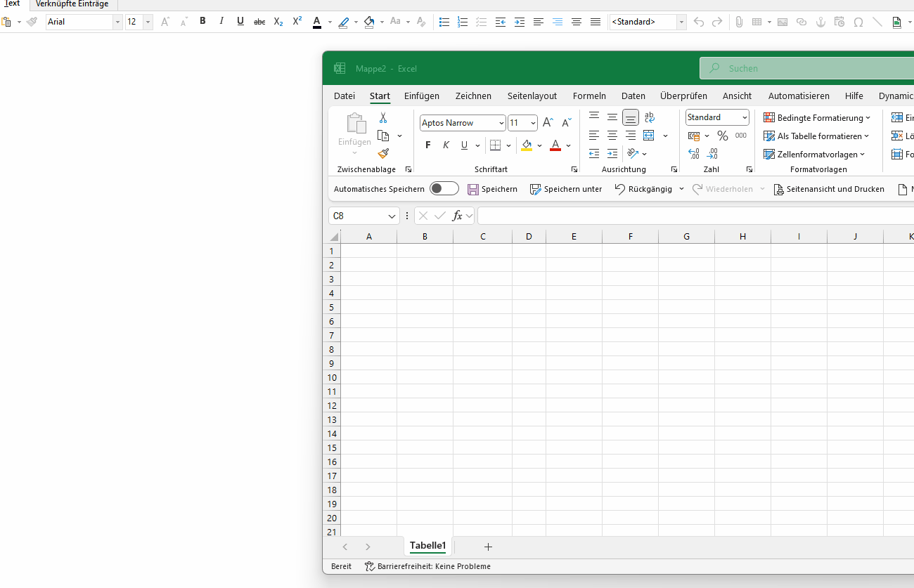Select the Tabelle1 sheet tab

click(x=428, y=546)
